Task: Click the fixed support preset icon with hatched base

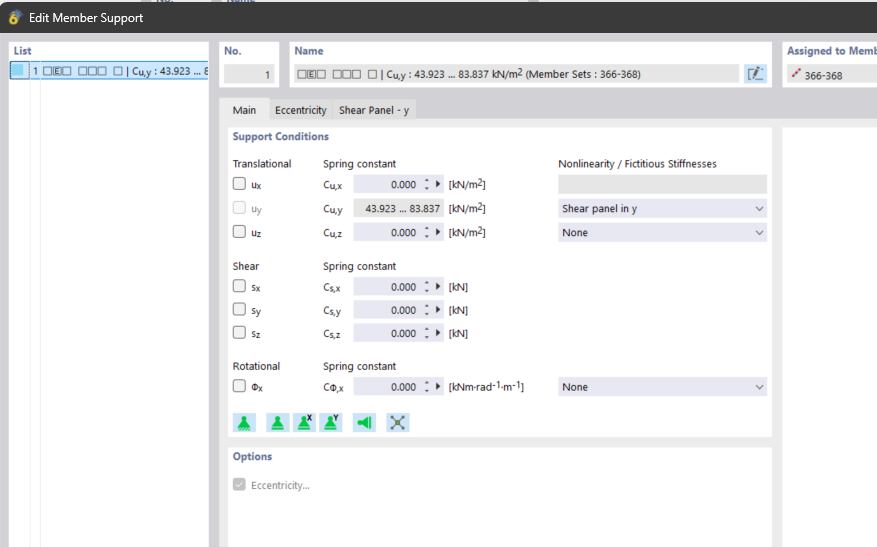Action: pyautogui.click(x=244, y=423)
